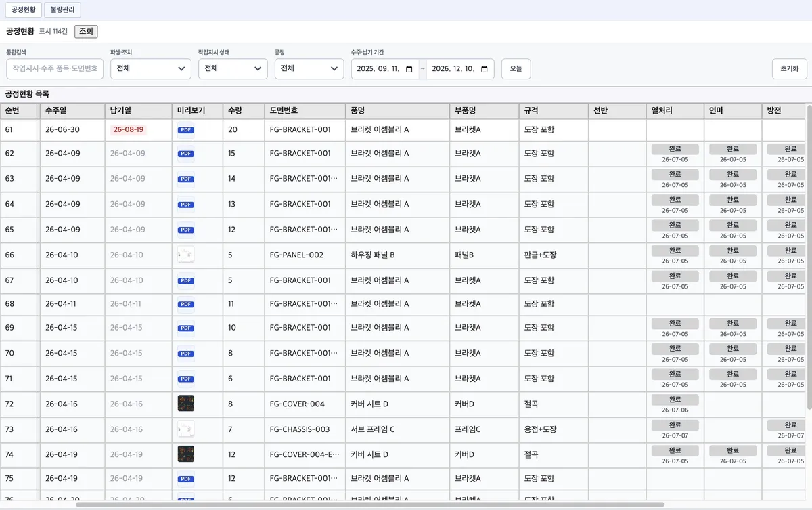Open the calendar picker for start date 2025. 09. 11.
Image resolution: width=812 pixels, height=510 pixels.
[x=409, y=69]
